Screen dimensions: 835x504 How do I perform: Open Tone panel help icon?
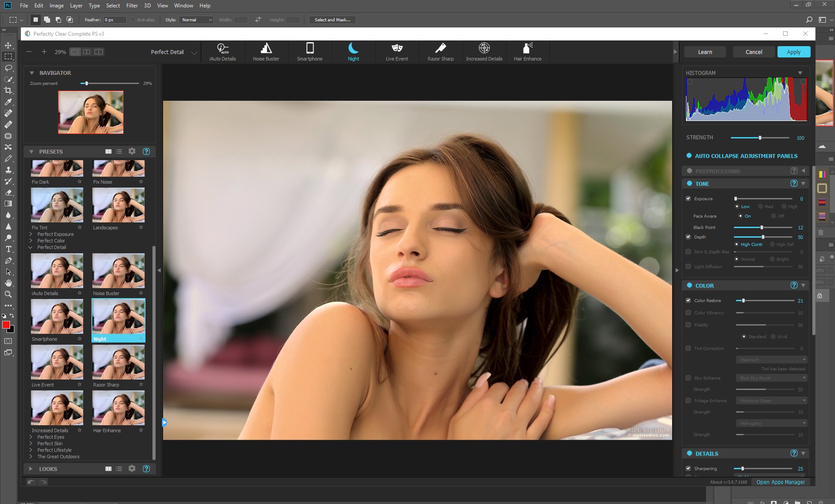(794, 184)
